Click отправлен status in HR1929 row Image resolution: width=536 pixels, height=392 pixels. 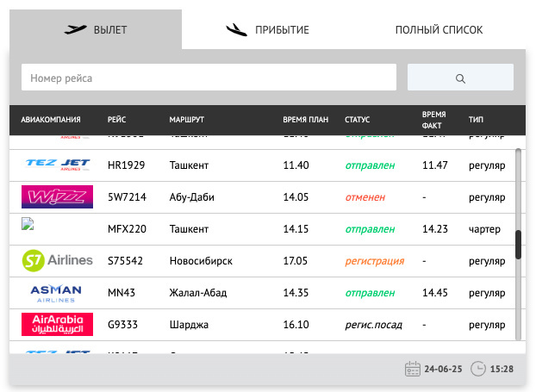tap(370, 165)
